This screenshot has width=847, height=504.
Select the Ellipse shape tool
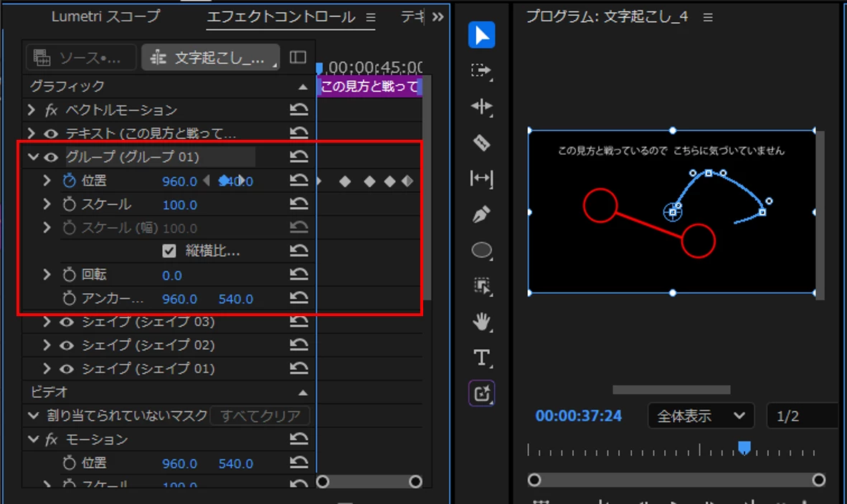[481, 251]
